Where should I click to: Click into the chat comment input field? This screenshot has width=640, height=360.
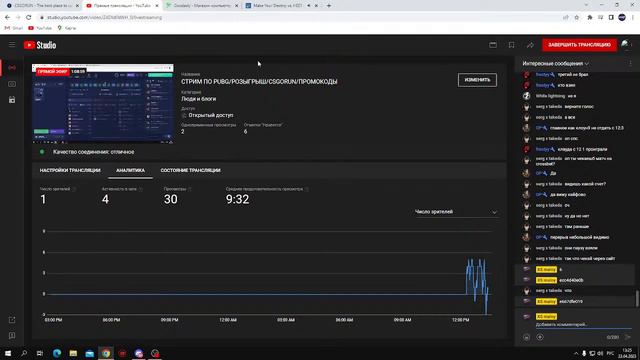[x=583, y=324]
